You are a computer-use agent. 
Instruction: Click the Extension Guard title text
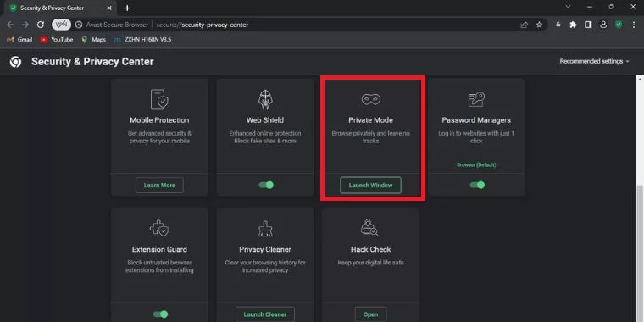(159, 249)
